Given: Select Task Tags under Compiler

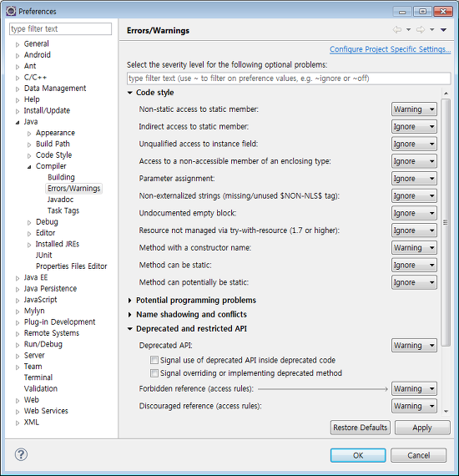Looking at the screenshot, I should click(x=63, y=210).
